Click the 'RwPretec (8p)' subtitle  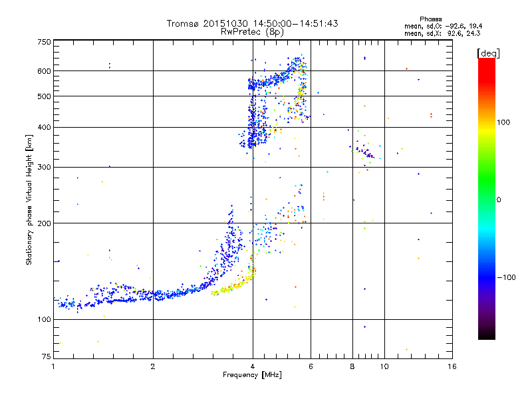[252, 32]
